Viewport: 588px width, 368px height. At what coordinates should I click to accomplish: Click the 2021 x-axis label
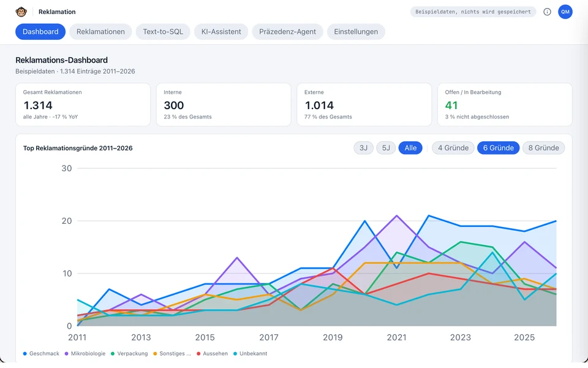pyautogui.click(x=396, y=337)
